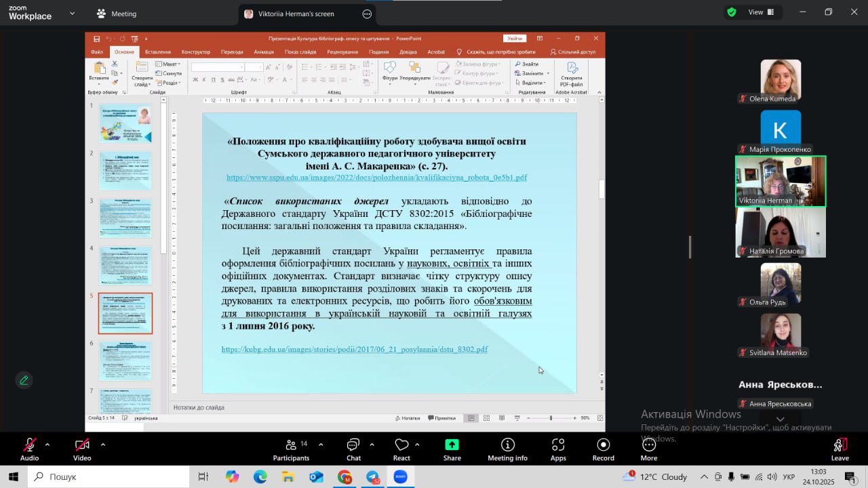Image resolution: width=868 pixels, height=488 pixels.
Task: Click the green annotation pencil icon
Action: click(24, 380)
